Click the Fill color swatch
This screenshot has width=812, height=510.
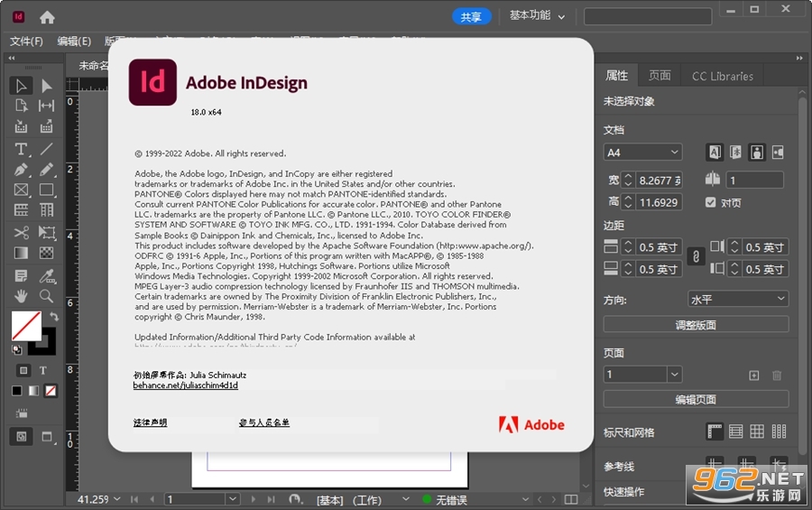[26, 326]
